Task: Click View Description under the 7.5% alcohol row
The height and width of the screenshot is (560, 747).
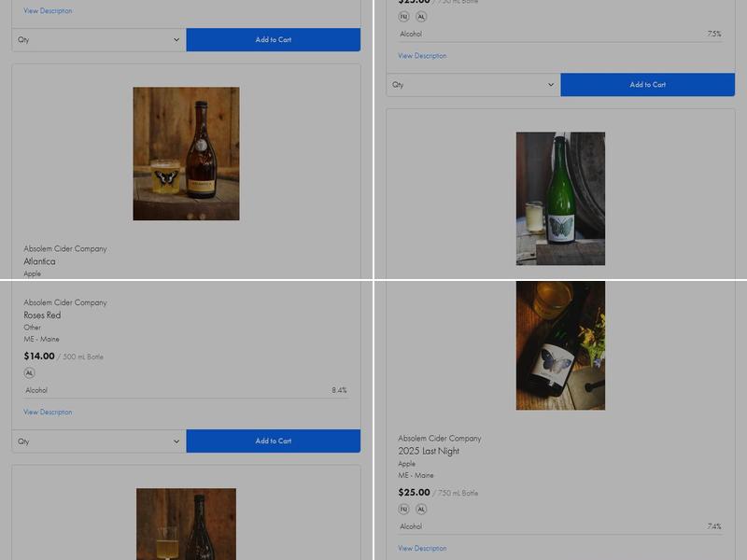Action: tap(422, 56)
